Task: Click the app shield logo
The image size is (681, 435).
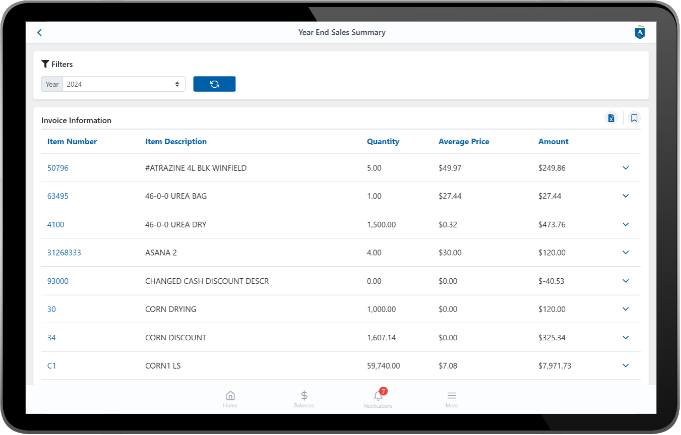Action: tap(639, 33)
